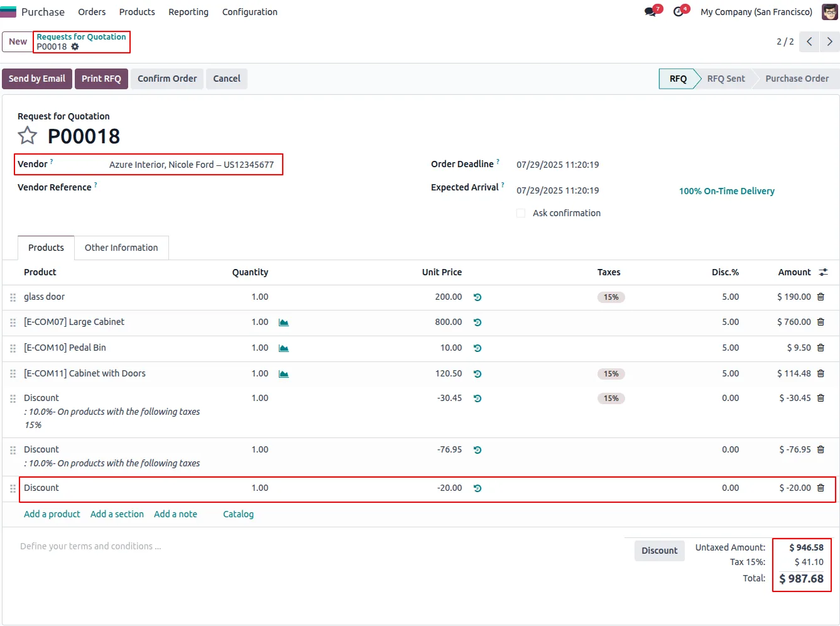Delete the Large Cabinet line
The image size is (840, 626).
tap(821, 322)
